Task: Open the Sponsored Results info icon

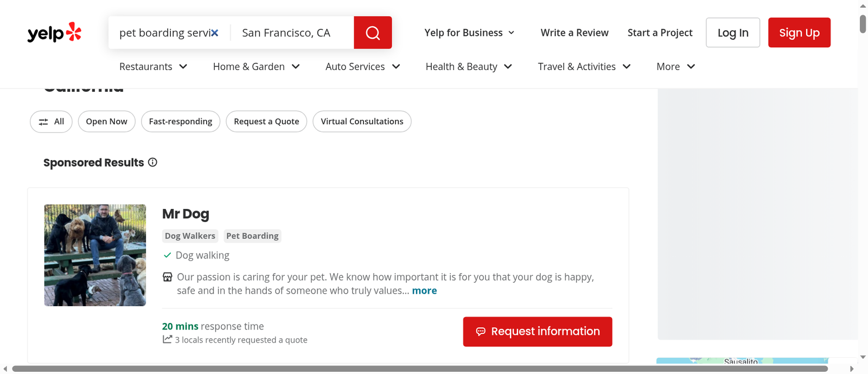Action: [153, 162]
